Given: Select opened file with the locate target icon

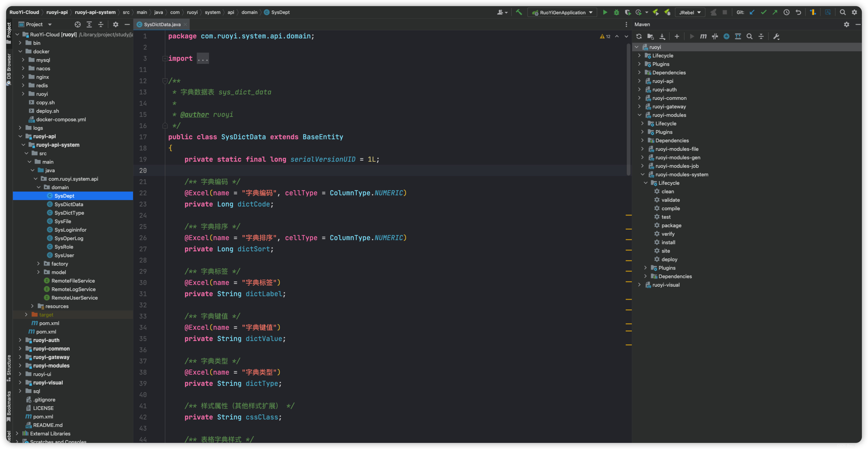Looking at the screenshot, I should point(78,24).
